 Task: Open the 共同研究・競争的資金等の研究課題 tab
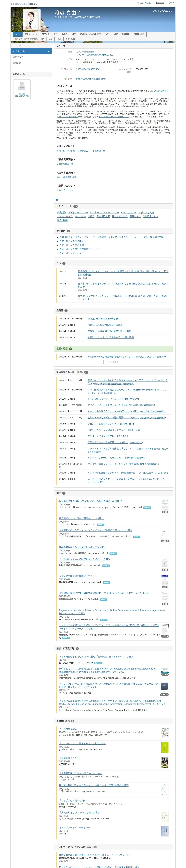coord(29,39)
